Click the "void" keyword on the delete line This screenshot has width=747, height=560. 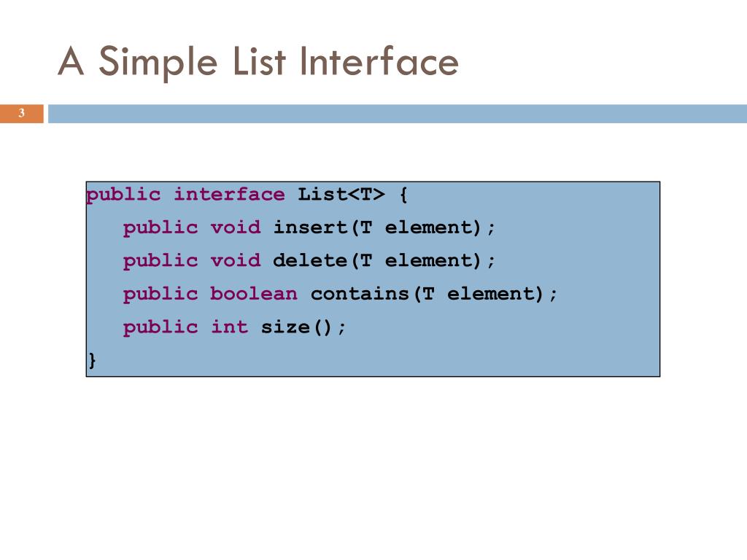[x=235, y=260]
